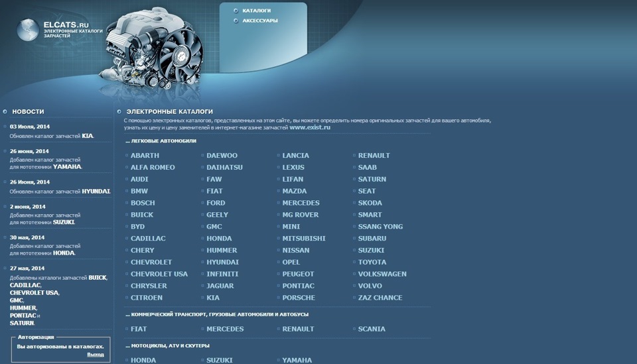Open the MITSUBISHI catalog
637x364 pixels.
(x=304, y=238)
